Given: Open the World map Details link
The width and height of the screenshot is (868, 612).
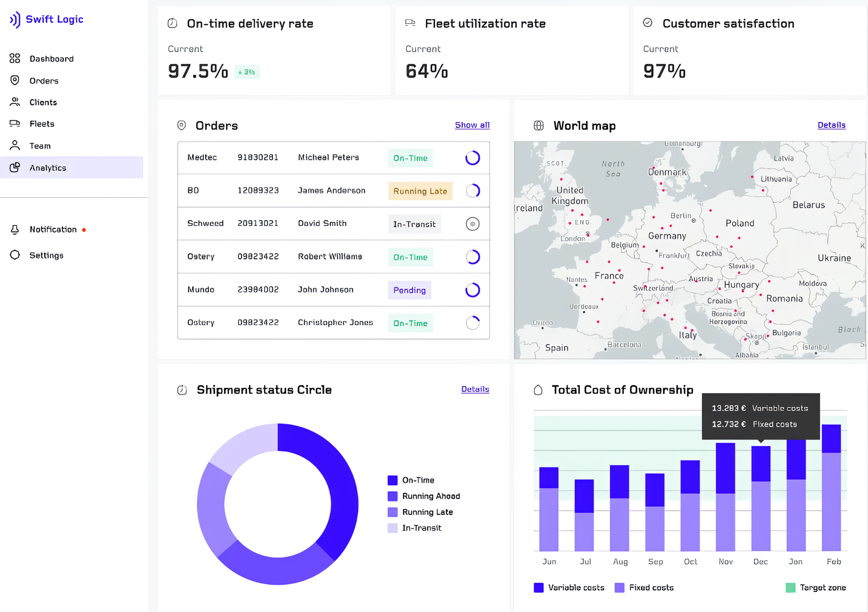Looking at the screenshot, I should pos(831,125).
